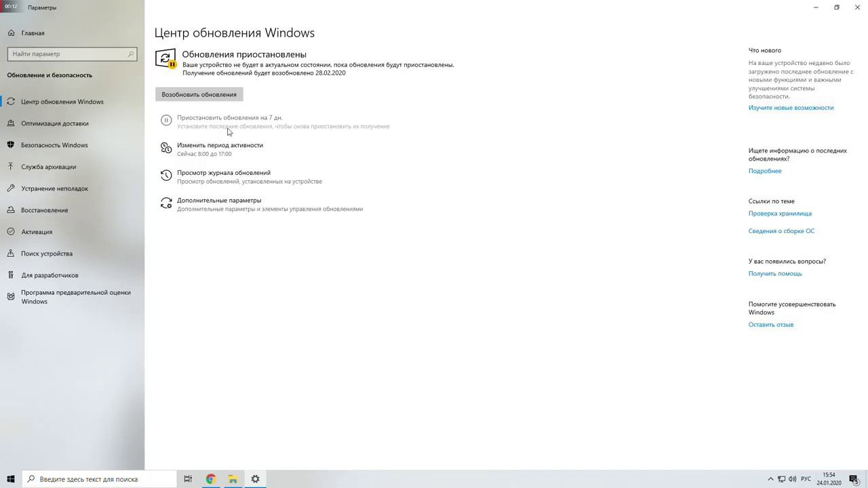
Task: Show hidden tray icons
Action: (x=770, y=479)
